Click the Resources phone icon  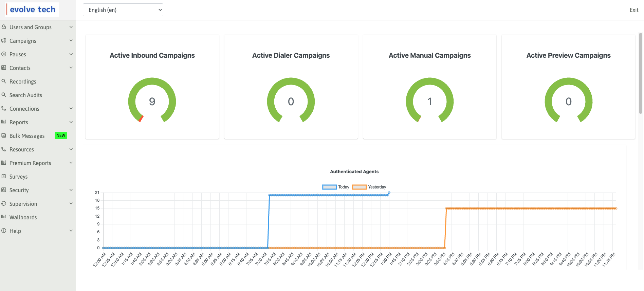4,149
